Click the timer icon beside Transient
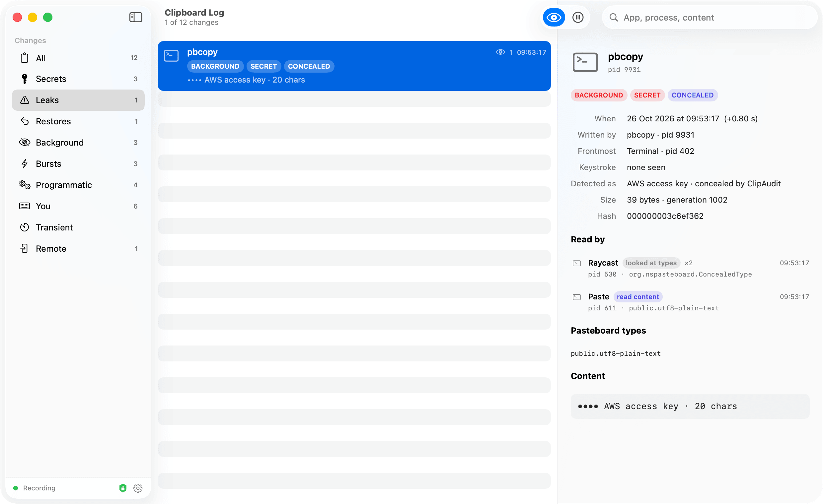The height and width of the screenshot is (504, 823). coord(24,227)
